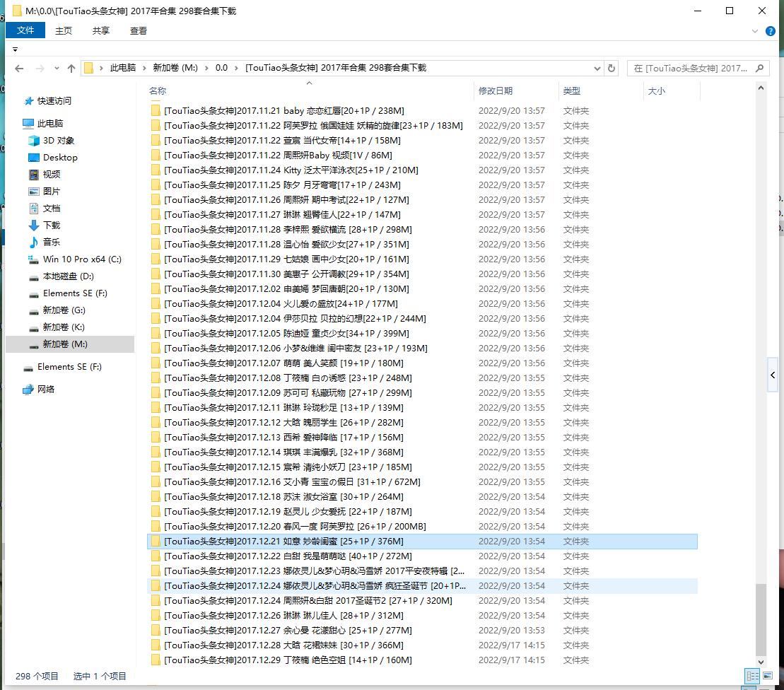
Task: Refresh the current folder view
Action: (611, 68)
